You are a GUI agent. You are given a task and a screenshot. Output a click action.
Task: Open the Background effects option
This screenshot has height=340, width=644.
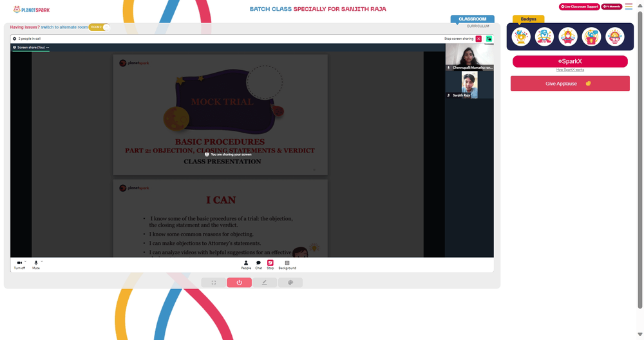coord(287,265)
